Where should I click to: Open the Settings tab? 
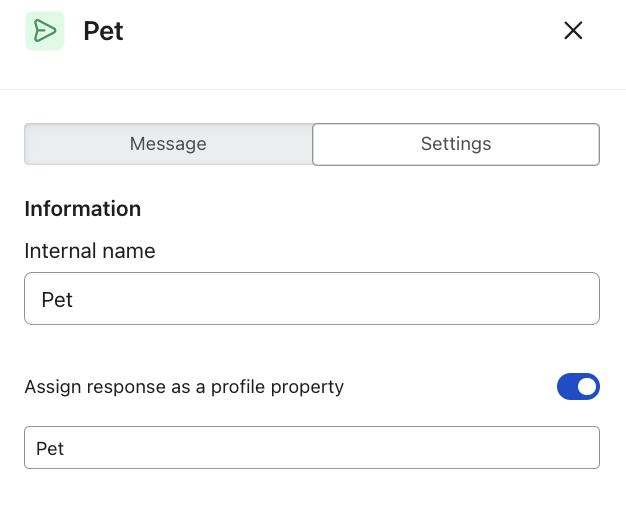(x=456, y=144)
